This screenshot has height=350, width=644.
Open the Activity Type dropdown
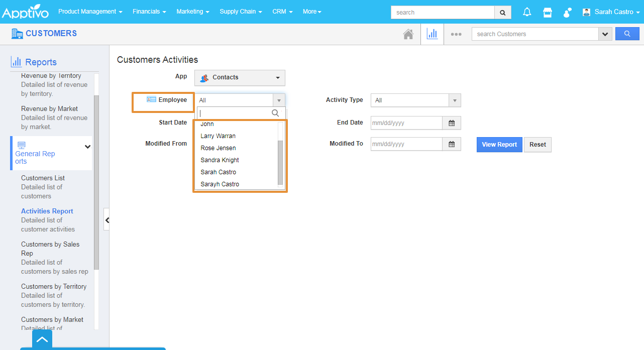click(x=415, y=100)
